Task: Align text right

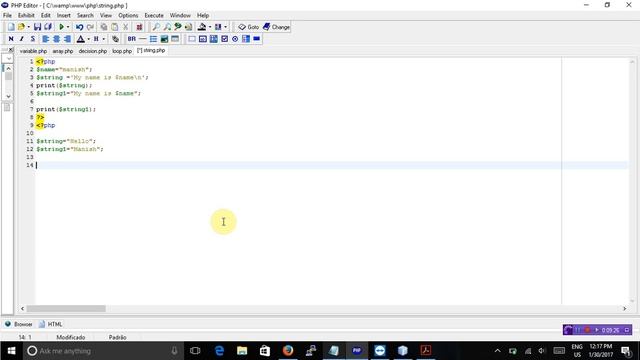Action: click(67, 39)
